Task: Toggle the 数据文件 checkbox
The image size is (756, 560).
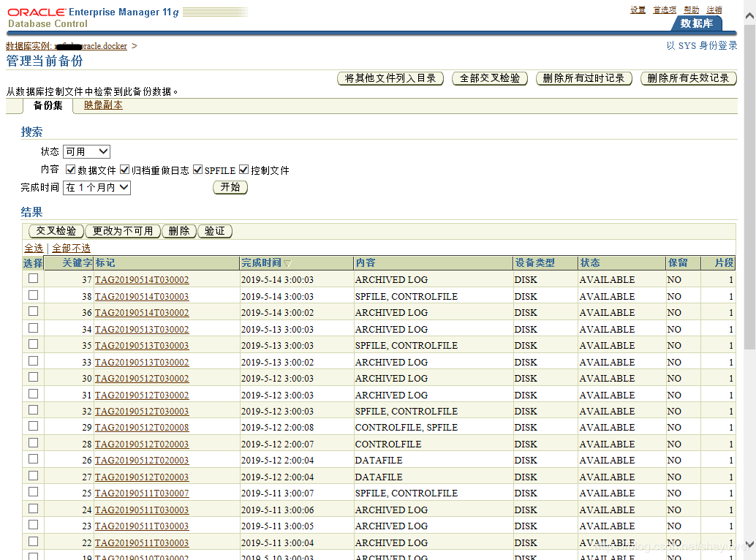Action: point(71,170)
